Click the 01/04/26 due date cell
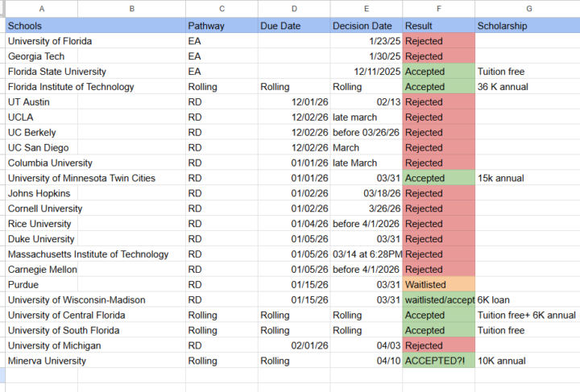This screenshot has width=580, height=392. [x=294, y=224]
